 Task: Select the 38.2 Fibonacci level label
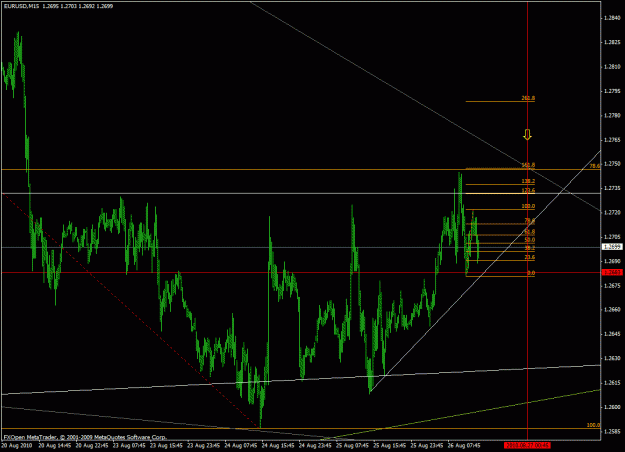tap(530, 248)
